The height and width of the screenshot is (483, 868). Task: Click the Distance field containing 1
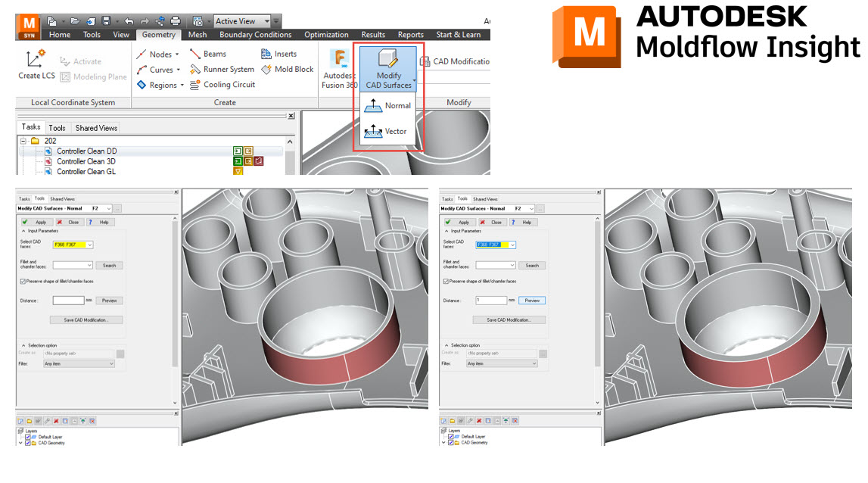[491, 301]
